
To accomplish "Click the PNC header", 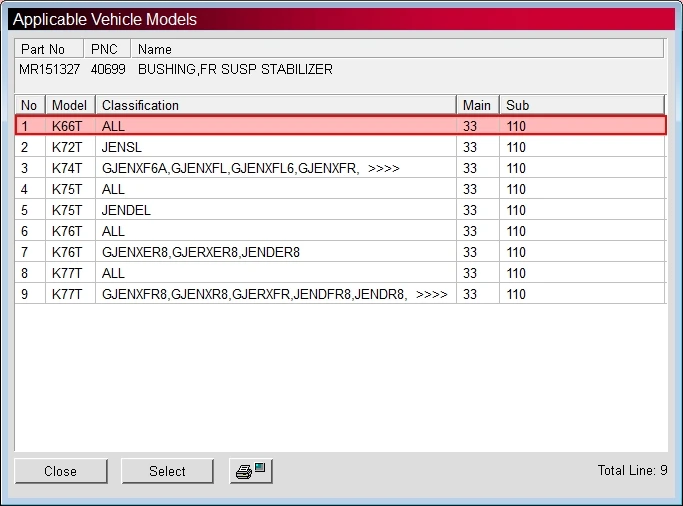I will [107, 49].
